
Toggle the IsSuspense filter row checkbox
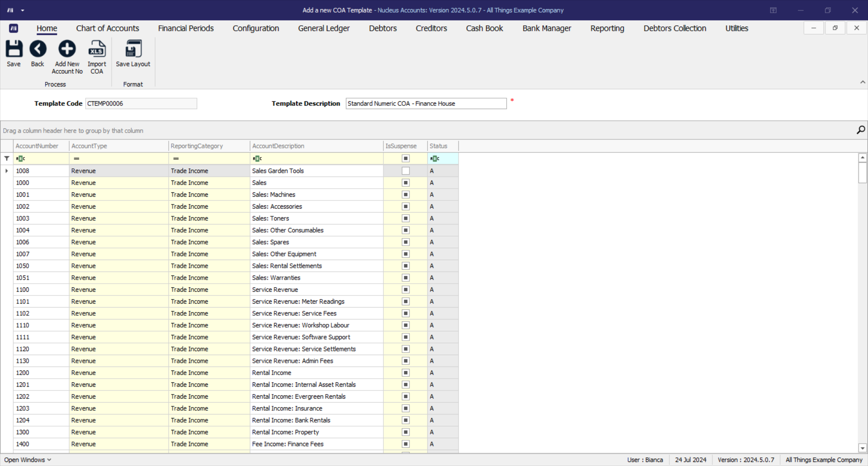406,158
